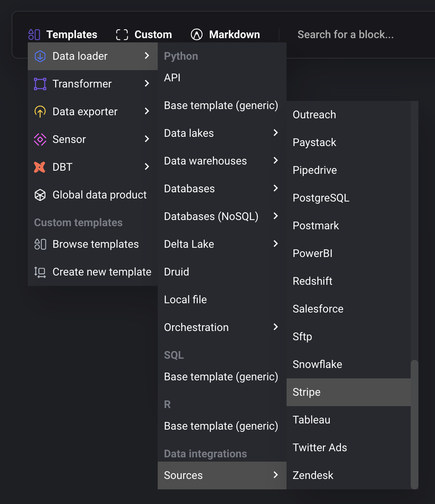Select the Twitter Ads source
Viewport: 435px width, 504px height.
point(349,448)
